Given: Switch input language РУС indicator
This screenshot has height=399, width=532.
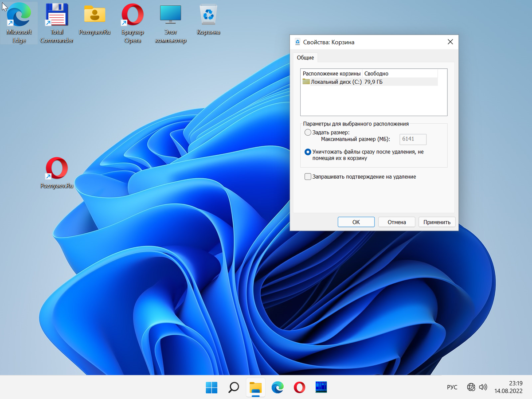Looking at the screenshot, I should tap(452, 387).
